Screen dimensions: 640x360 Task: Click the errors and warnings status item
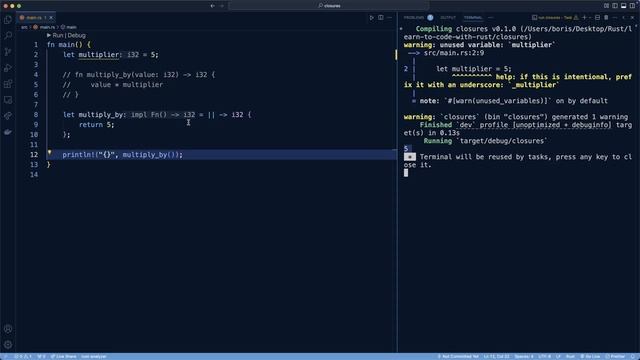(23, 356)
